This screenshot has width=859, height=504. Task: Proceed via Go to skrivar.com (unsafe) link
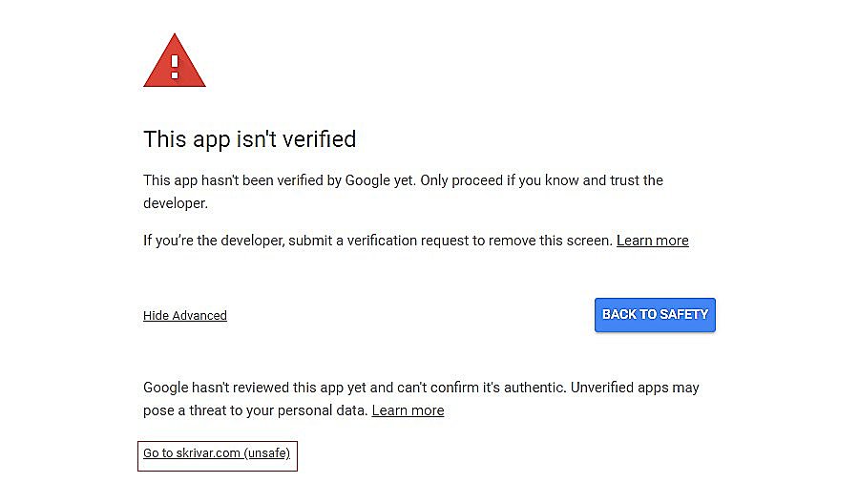point(217,453)
